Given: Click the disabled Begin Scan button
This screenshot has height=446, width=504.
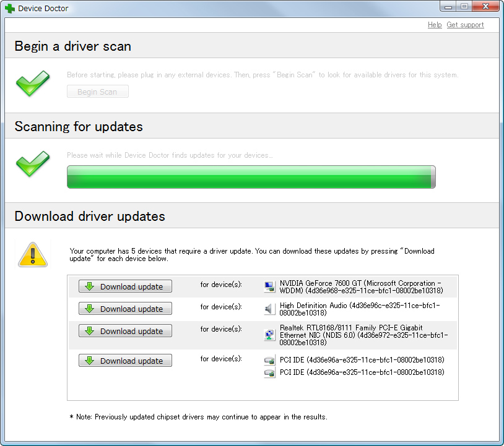Looking at the screenshot, I should pyautogui.click(x=98, y=92).
